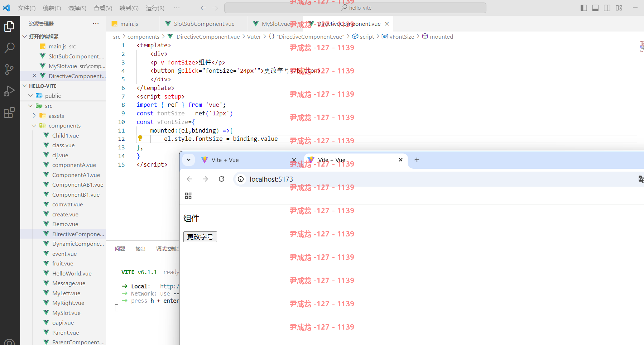
Task: Click lightbulb code action on line 12
Action: (x=140, y=138)
